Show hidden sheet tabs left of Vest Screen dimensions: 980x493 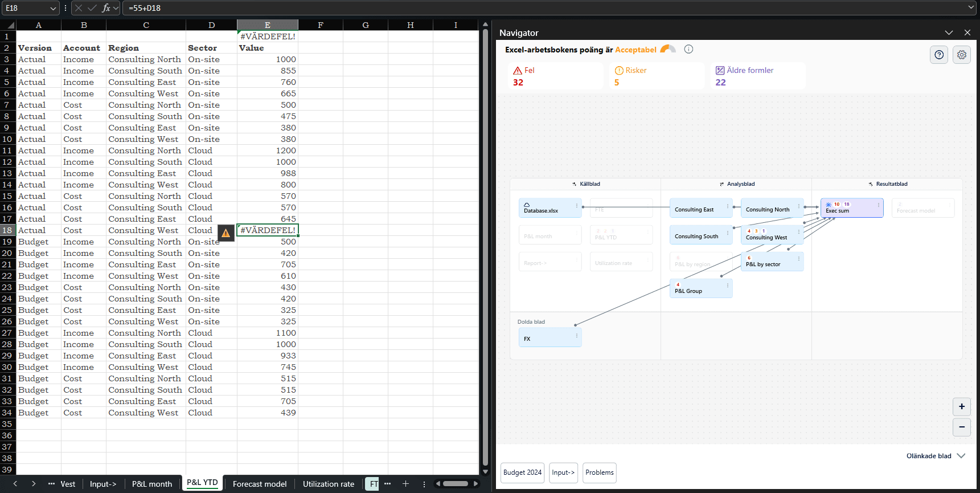51,484
